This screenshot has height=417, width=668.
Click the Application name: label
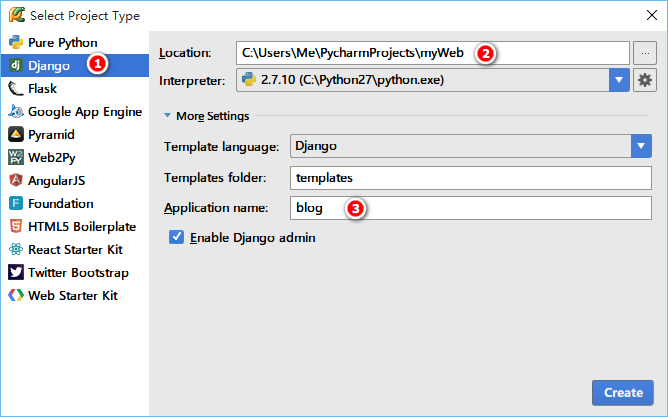pos(216,208)
